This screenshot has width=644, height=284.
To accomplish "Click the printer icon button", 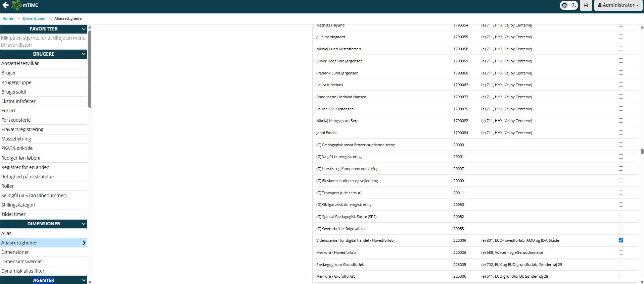I will click(x=586, y=5).
